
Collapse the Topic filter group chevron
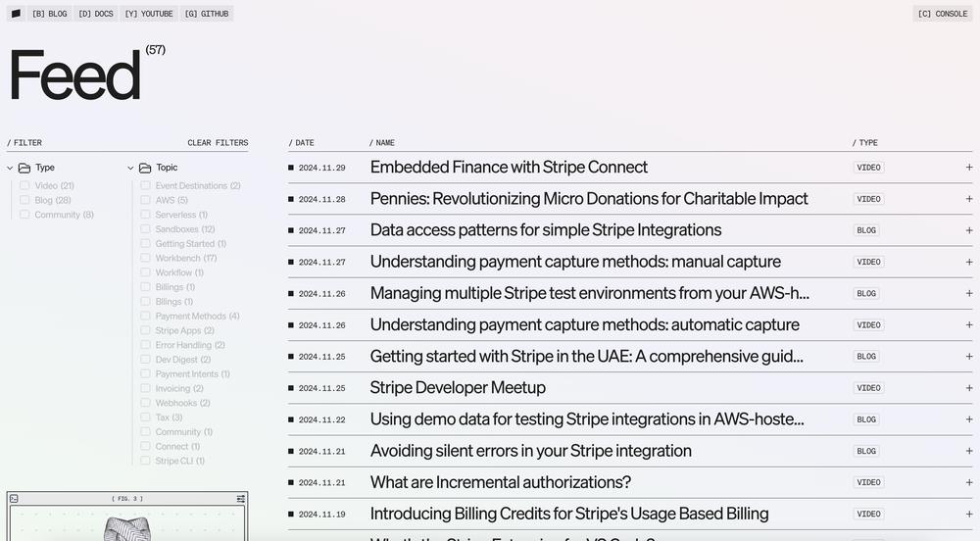click(130, 168)
